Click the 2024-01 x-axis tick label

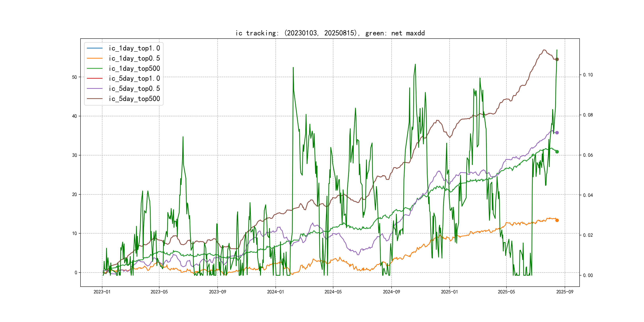275,292
